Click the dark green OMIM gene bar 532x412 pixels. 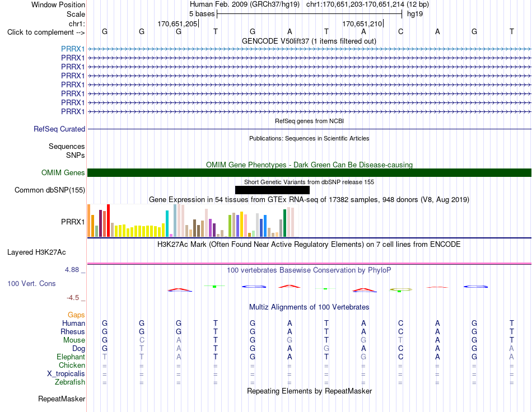309,172
